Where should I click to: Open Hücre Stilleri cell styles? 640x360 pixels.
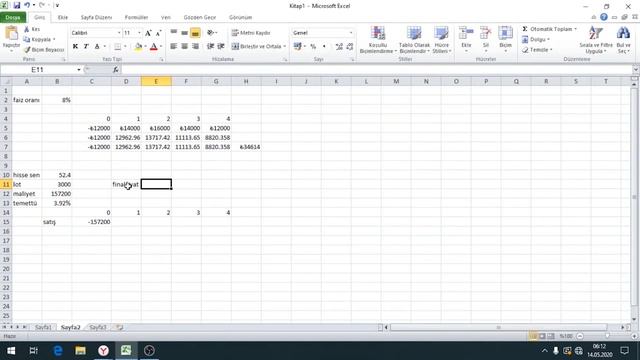click(441, 40)
